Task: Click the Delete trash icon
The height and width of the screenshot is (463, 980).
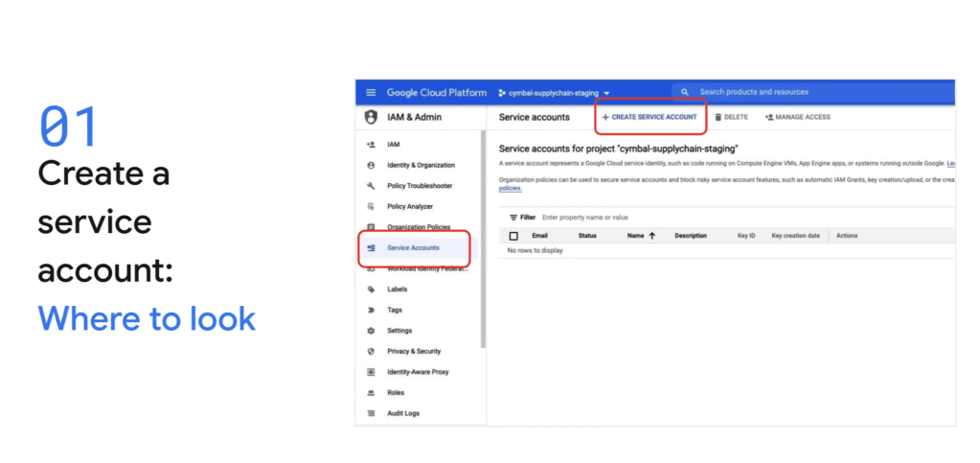Action: [718, 117]
